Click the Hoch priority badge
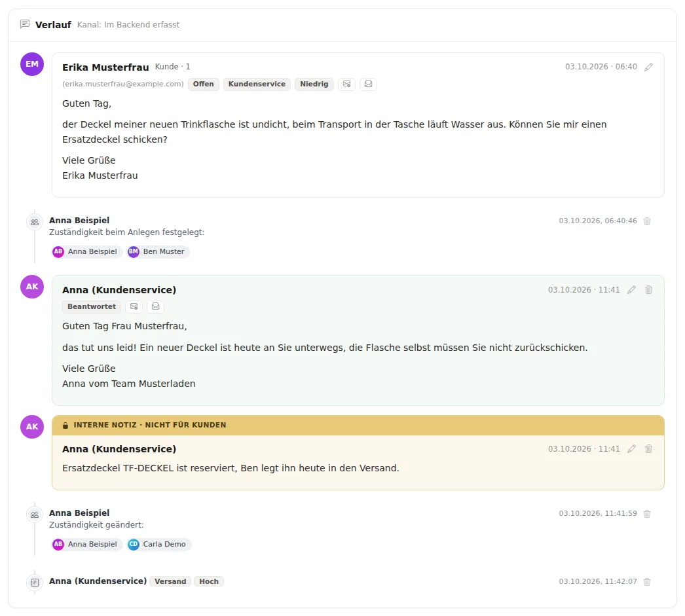 tap(209, 581)
